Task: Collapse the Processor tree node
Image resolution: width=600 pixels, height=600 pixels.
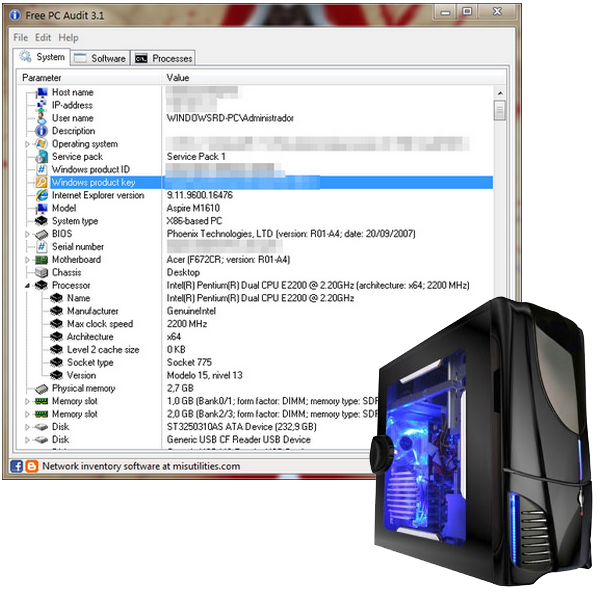Action: click(x=27, y=285)
